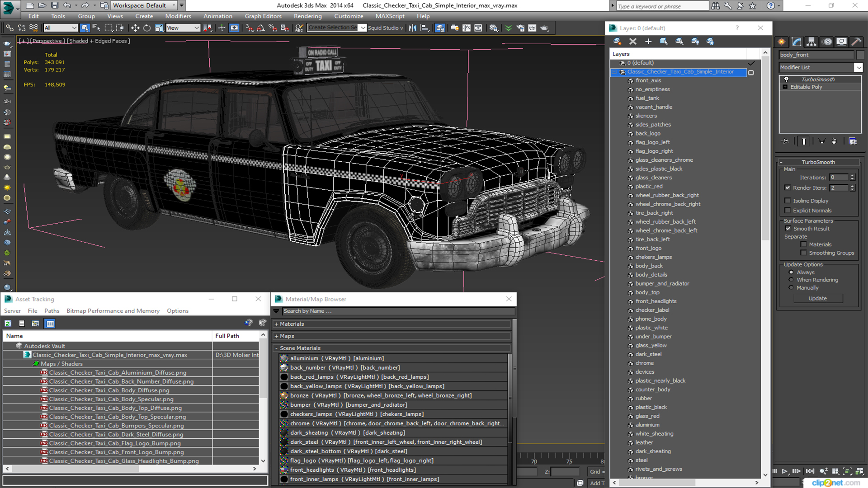Screen dimensions: 868x488
Task: Click the Update button in TurboSmooth
Action: pyautogui.click(x=817, y=299)
